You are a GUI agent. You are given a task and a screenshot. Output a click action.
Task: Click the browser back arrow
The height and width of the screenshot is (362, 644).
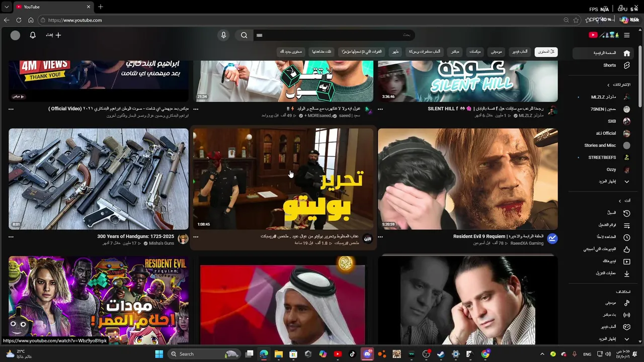click(7, 20)
